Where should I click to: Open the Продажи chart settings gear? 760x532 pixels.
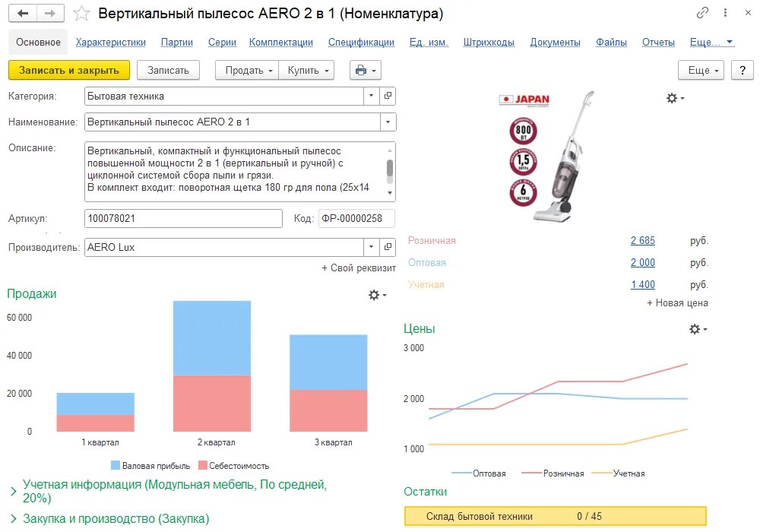pos(373,296)
